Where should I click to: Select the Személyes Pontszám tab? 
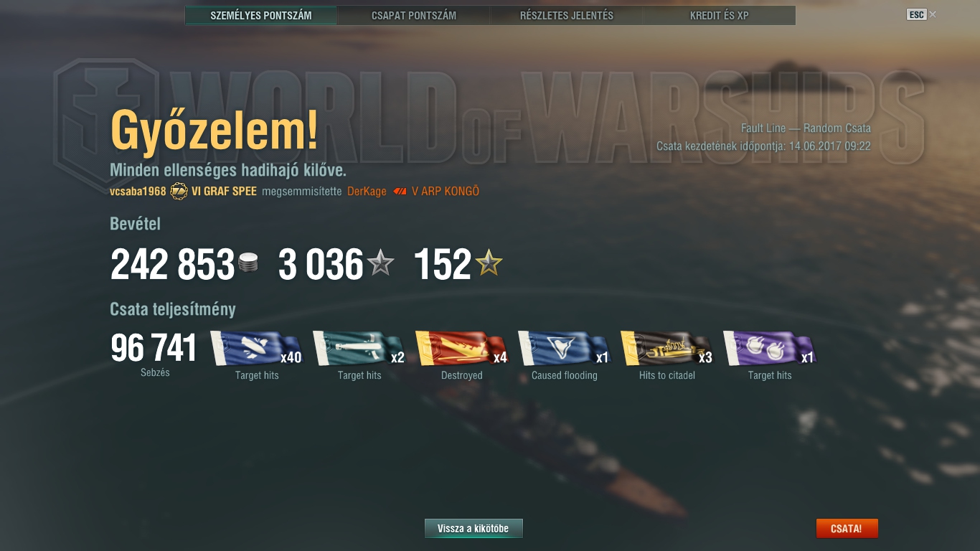click(261, 15)
